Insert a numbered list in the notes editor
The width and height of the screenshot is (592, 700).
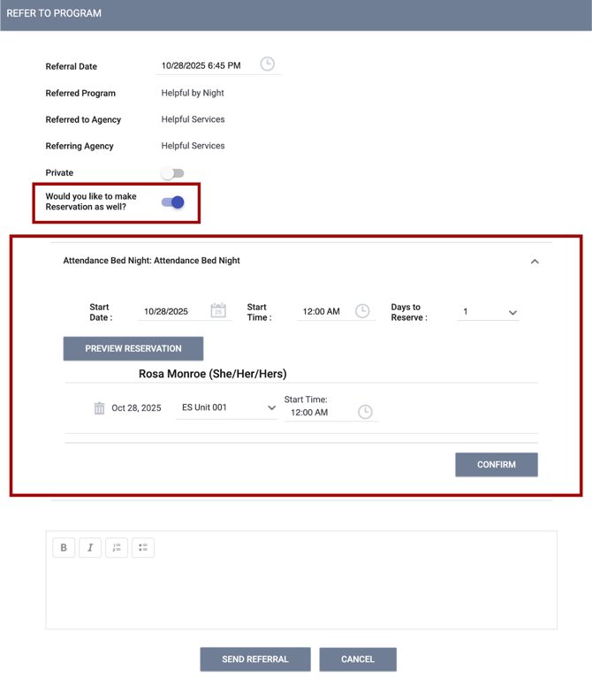pos(117,548)
